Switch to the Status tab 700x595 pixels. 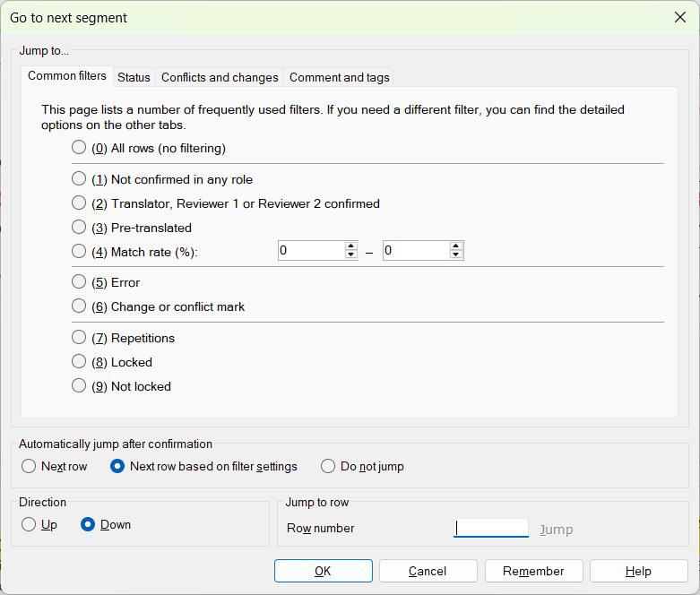coord(134,78)
